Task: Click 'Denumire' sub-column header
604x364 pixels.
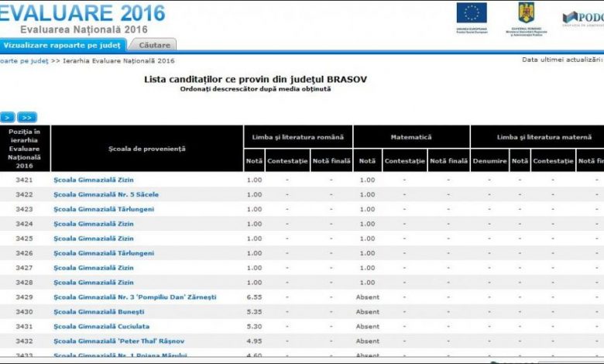Action: click(489, 160)
